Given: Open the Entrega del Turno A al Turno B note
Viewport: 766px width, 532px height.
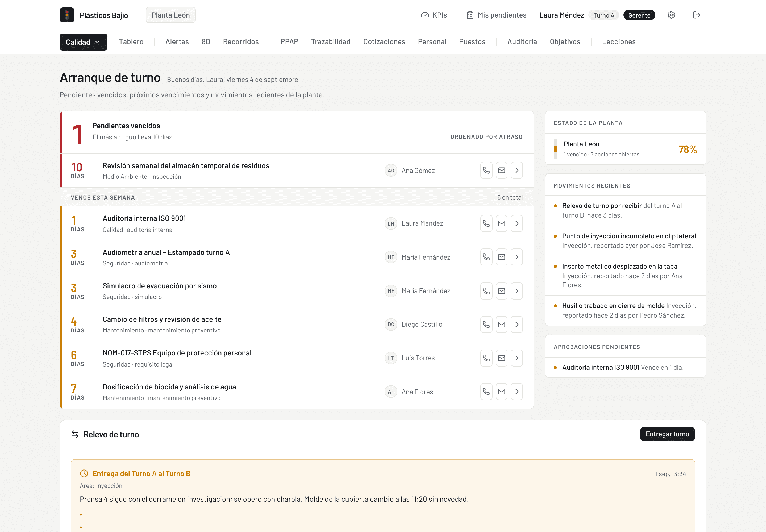Looking at the screenshot, I should tap(141, 474).
